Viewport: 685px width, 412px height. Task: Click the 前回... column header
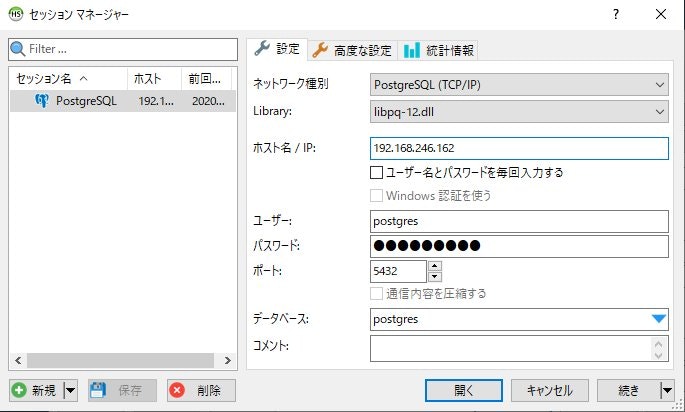[x=207, y=79]
